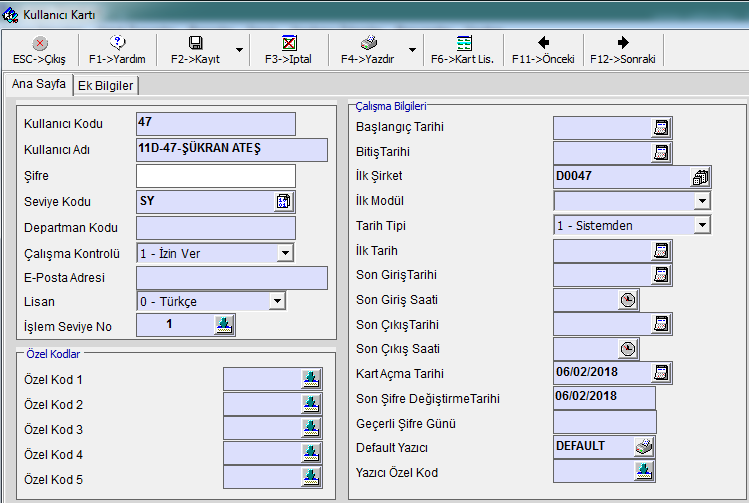Go to previous record with F11 Önceki
The image size is (749, 503).
click(543, 44)
